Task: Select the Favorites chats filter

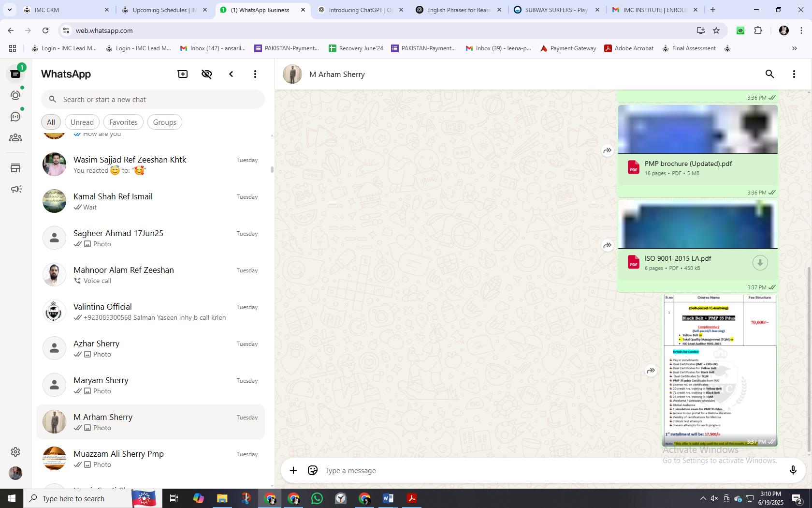Action: coord(123,122)
